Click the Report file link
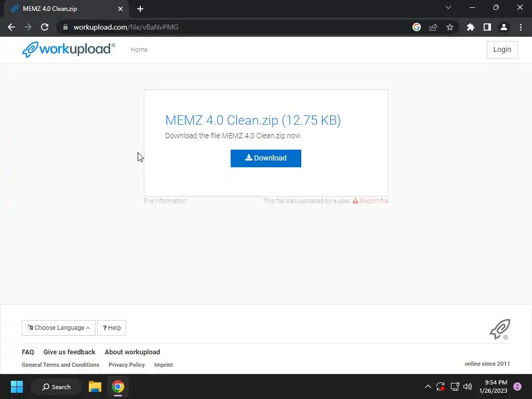532x399 pixels. coord(370,201)
